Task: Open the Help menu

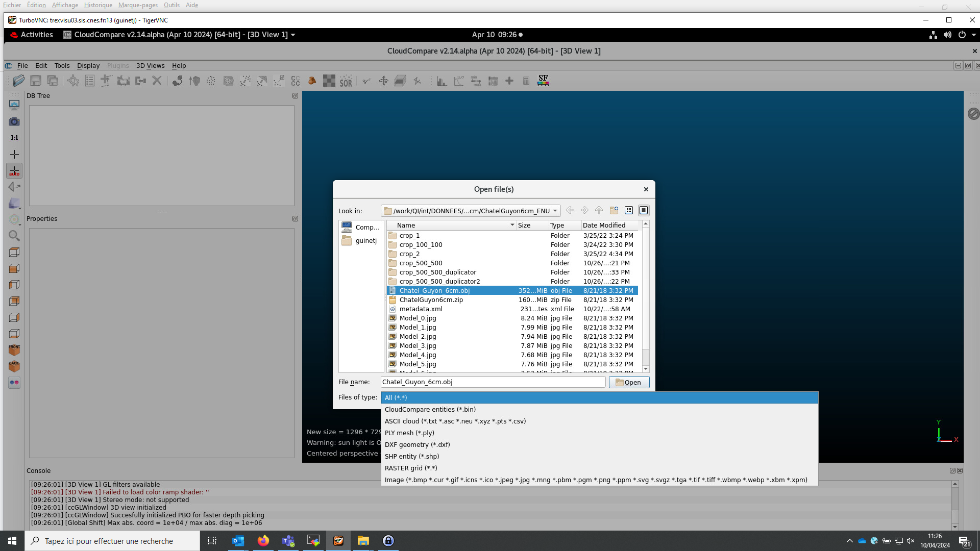Action: (x=179, y=65)
